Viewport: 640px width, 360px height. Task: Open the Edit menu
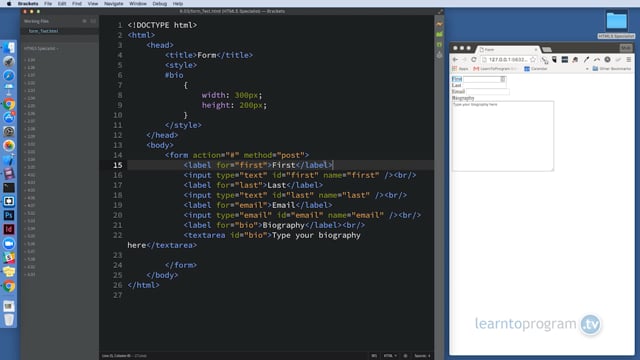(x=62, y=4)
